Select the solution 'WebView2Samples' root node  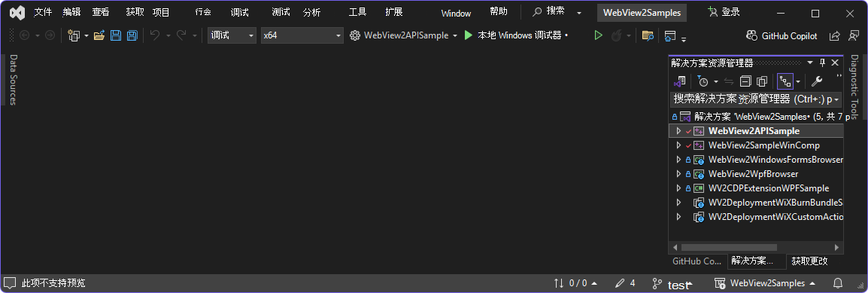[x=756, y=117]
